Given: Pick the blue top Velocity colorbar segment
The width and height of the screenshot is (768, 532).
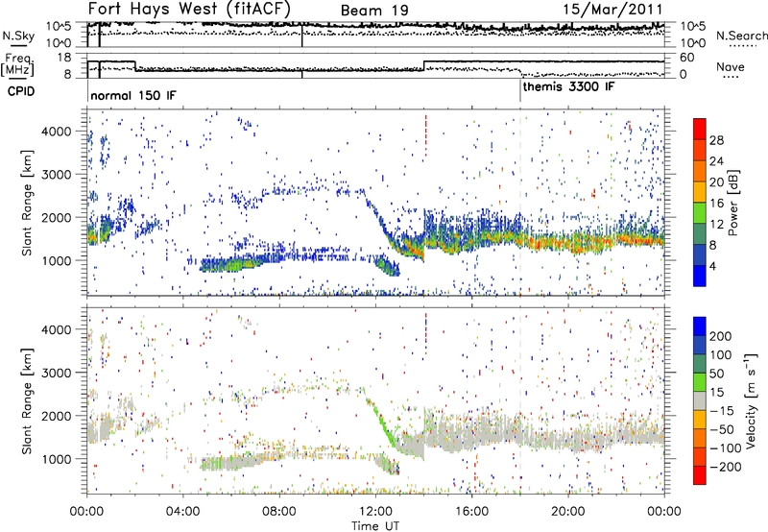Looking at the screenshot, I should [700, 326].
